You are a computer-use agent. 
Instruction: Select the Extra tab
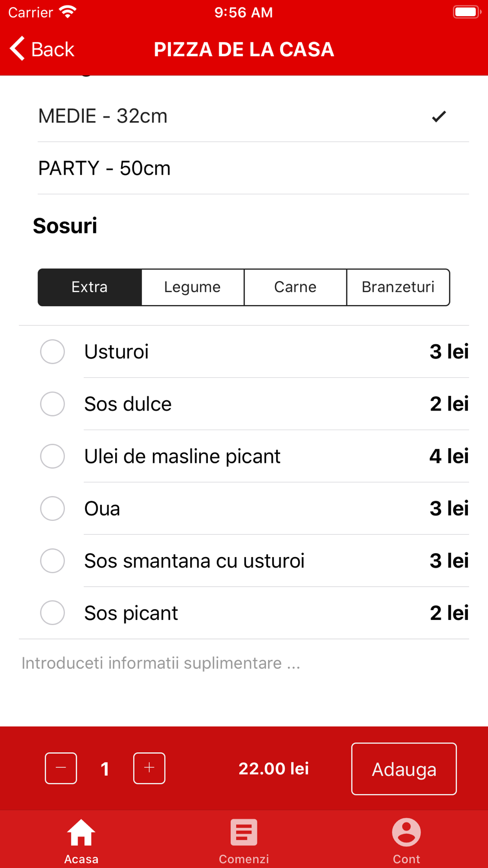(x=90, y=287)
